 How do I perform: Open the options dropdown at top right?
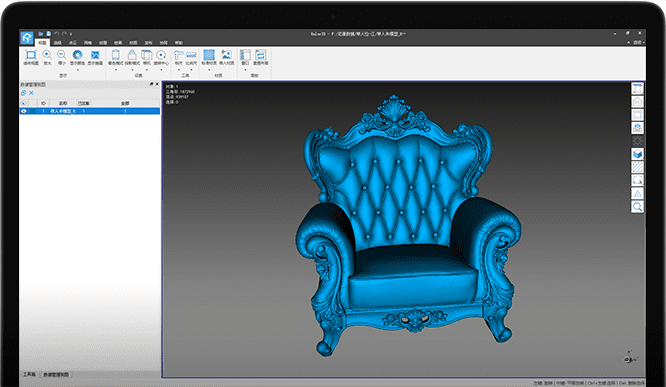[x=638, y=42]
